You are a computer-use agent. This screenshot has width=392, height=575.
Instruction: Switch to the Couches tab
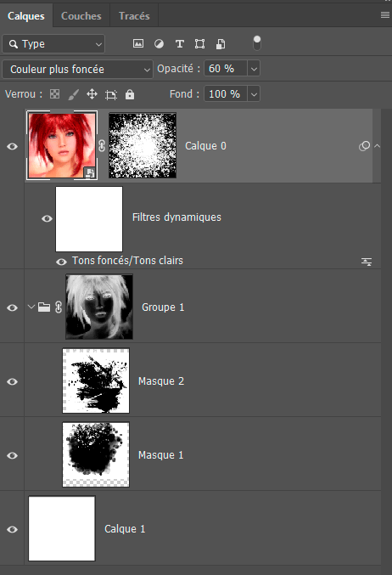(81, 16)
